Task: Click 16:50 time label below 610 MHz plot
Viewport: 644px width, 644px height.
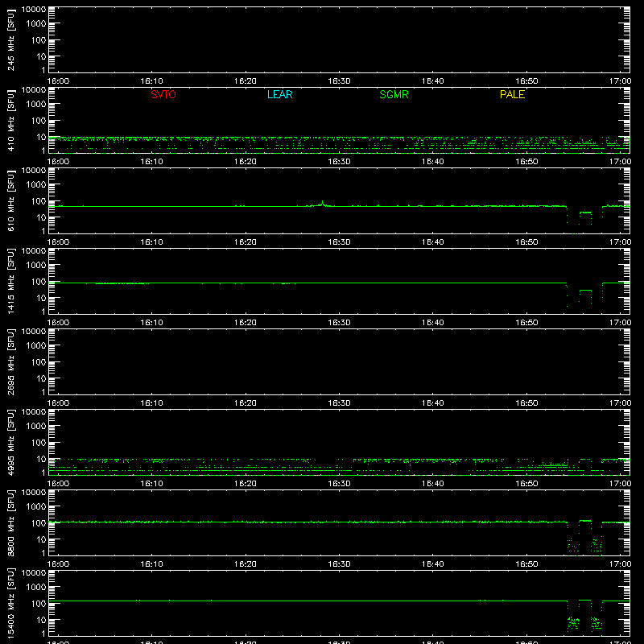Action: [x=526, y=242]
